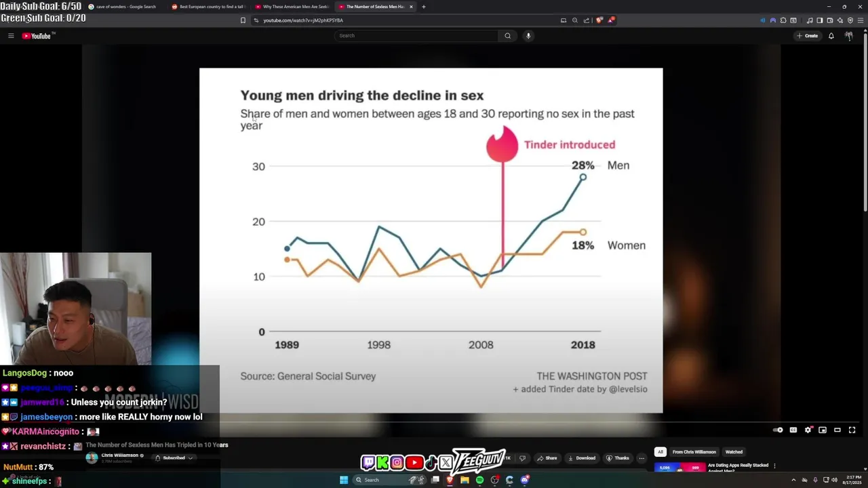The width and height of the screenshot is (868, 488).
Task: Open the taskbar volume control
Action: (834, 480)
